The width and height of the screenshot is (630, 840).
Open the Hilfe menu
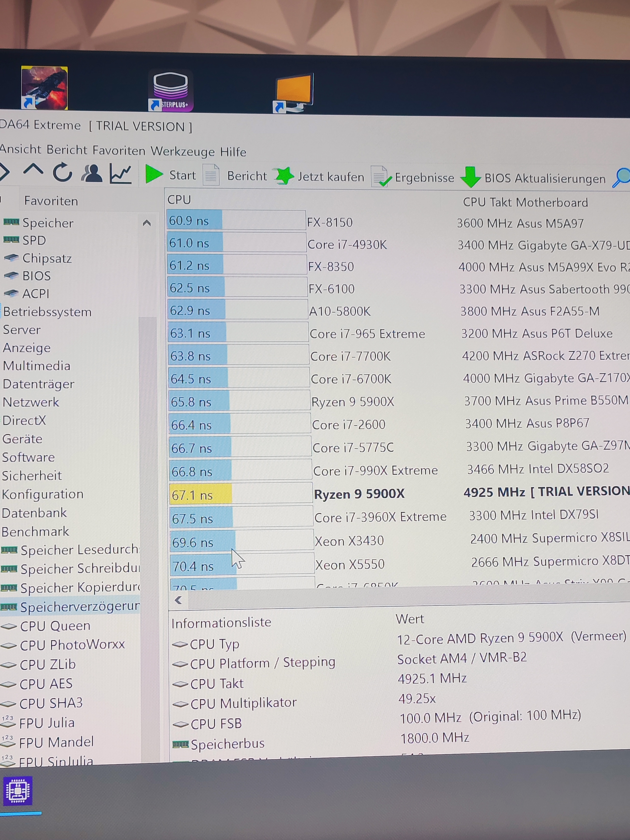233,152
